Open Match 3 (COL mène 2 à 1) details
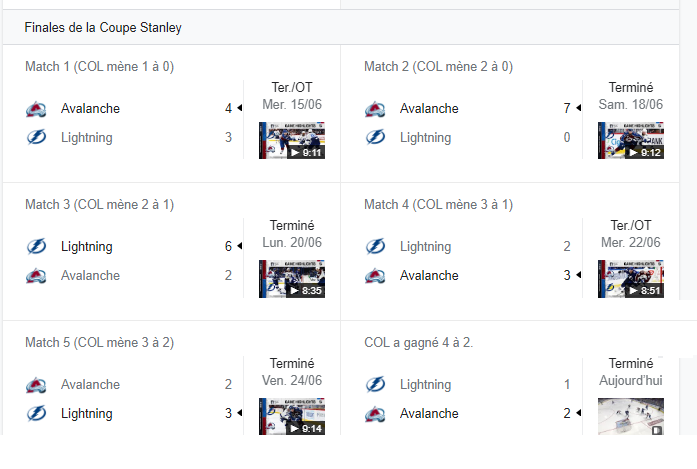This screenshot has height=469, width=697. 100,204
